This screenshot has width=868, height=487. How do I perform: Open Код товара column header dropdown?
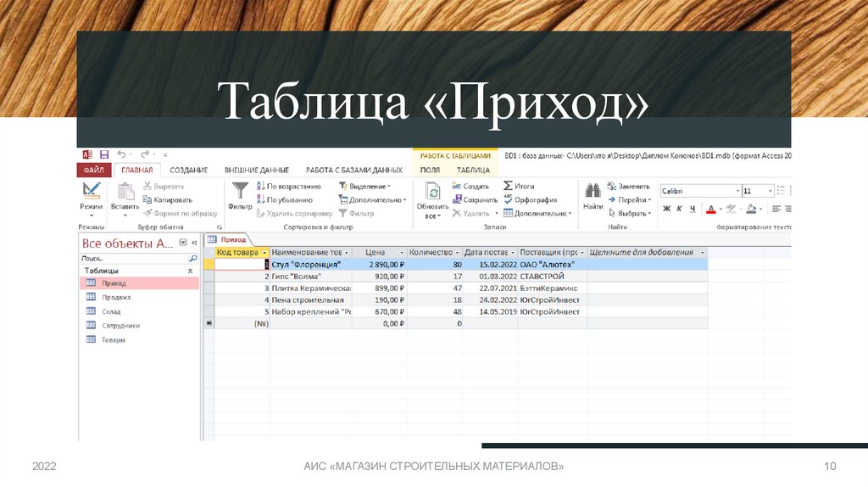point(264,253)
